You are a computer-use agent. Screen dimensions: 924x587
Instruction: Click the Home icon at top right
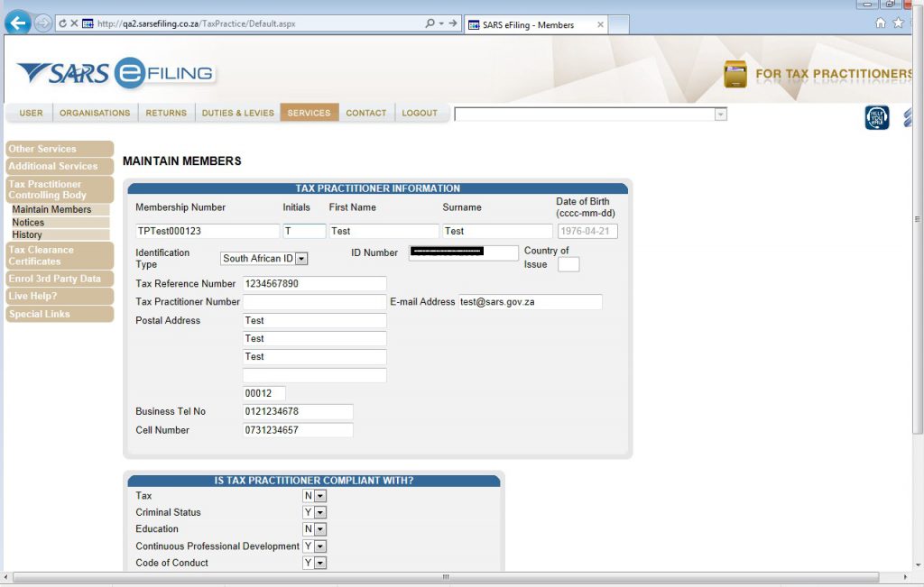pyautogui.click(x=881, y=23)
